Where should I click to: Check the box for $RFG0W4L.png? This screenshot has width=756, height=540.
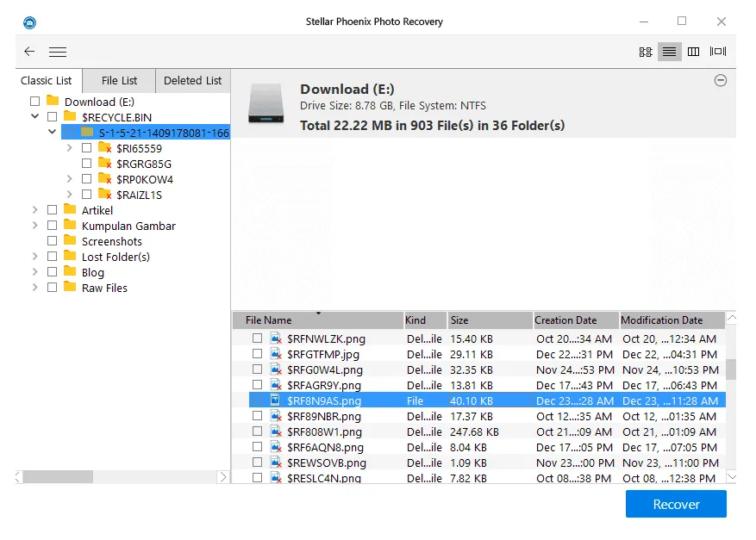coord(258,369)
